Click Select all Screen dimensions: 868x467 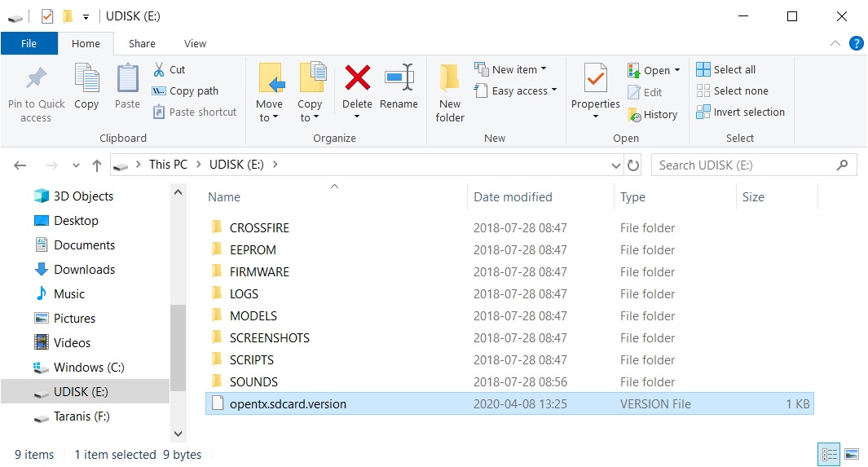(x=725, y=70)
